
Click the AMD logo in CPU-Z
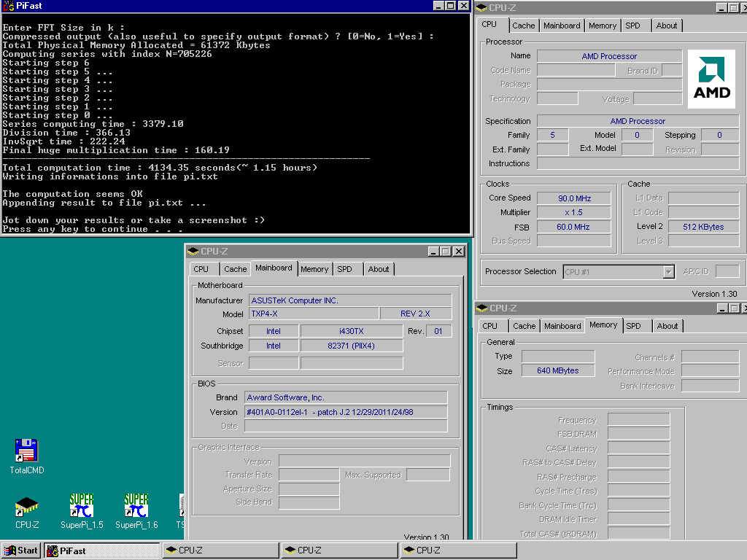click(712, 79)
